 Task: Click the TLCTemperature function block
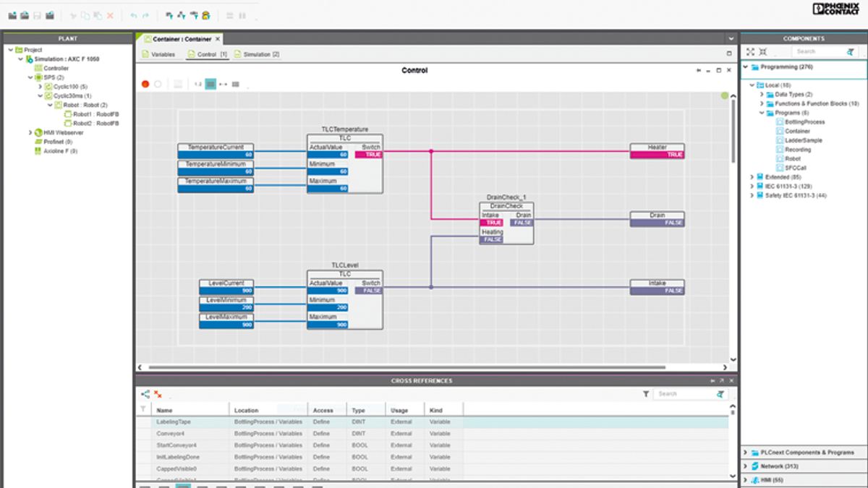coord(344,163)
